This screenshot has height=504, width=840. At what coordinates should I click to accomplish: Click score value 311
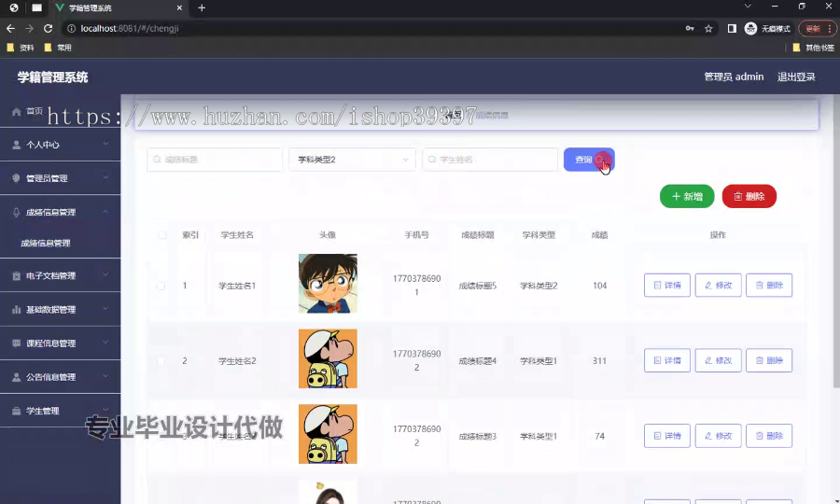point(599,361)
